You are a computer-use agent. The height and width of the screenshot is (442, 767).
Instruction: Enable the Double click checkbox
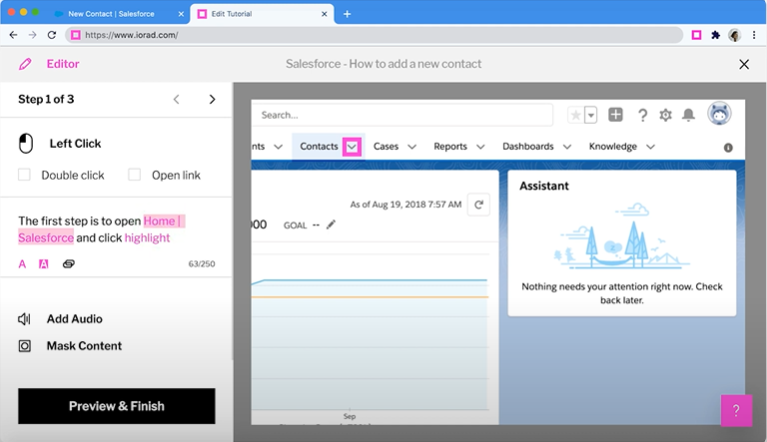pos(24,175)
